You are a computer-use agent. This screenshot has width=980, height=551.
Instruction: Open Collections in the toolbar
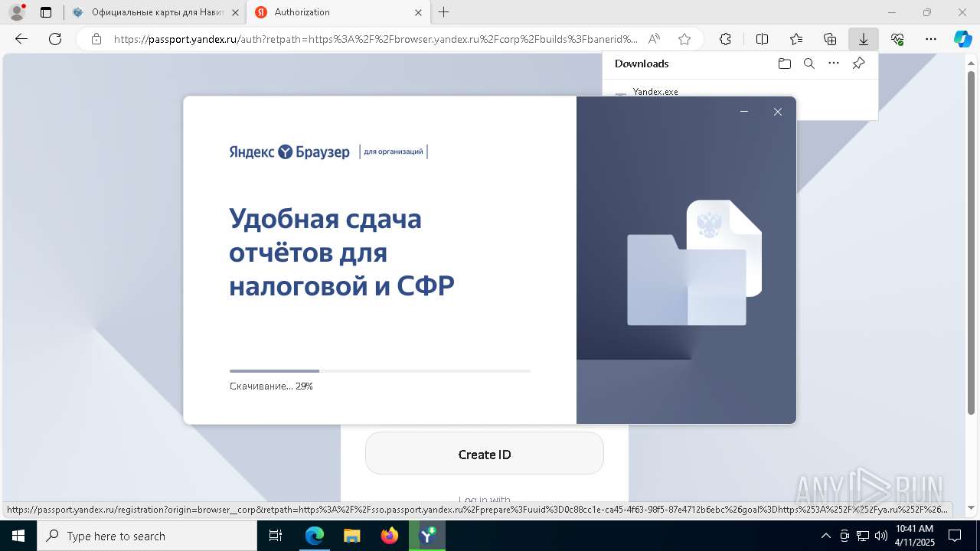[x=830, y=39]
